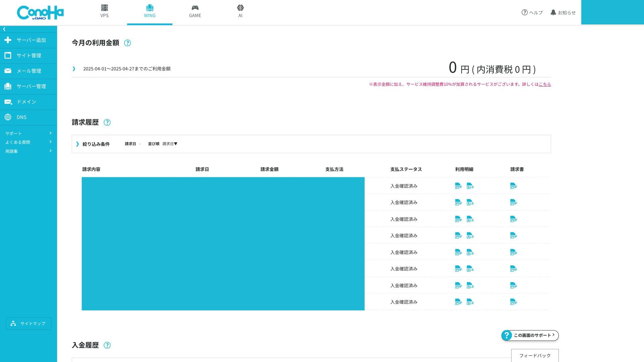
Task: Expand the 2025-04-01〜2025-04-27 usage details
Action: [x=74, y=69]
